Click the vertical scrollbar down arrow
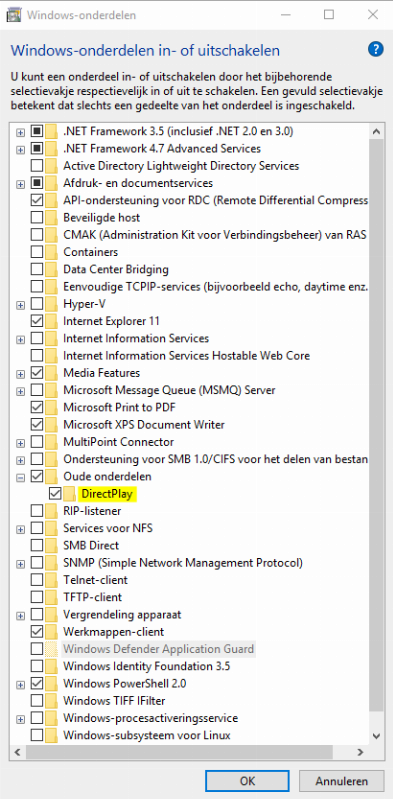393x799 pixels. click(376, 735)
